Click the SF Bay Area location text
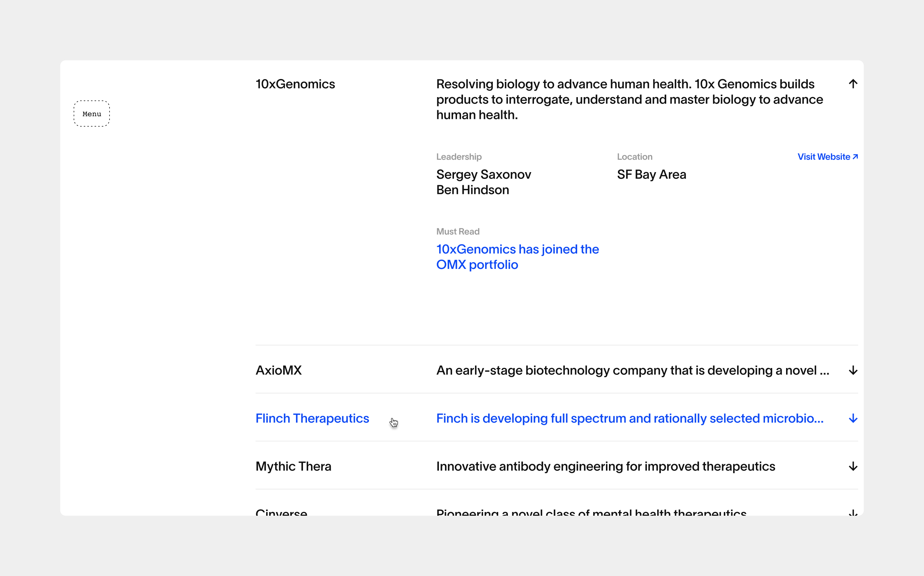The width and height of the screenshot is (924, 576). pos(651,174)
